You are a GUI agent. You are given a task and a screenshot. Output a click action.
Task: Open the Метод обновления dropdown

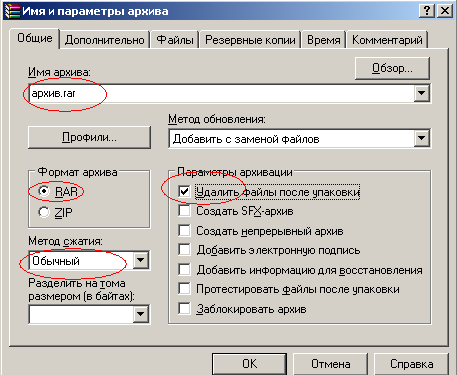(x=421, y=138)
